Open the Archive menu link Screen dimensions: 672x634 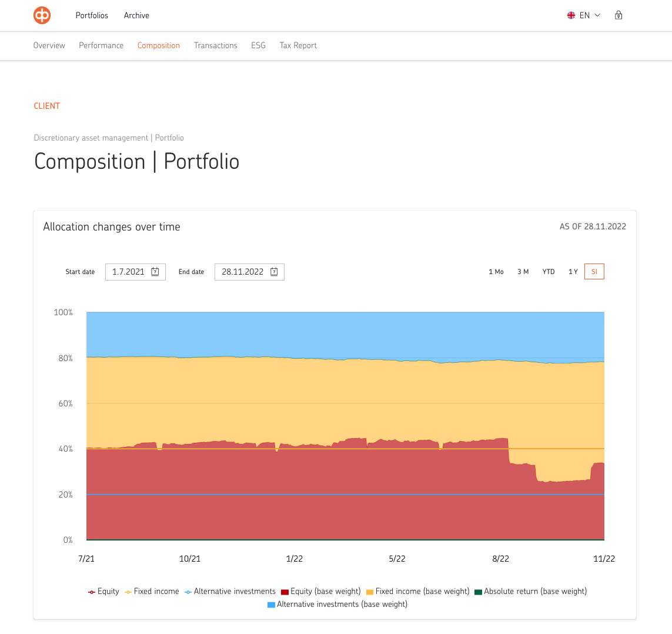136,15
